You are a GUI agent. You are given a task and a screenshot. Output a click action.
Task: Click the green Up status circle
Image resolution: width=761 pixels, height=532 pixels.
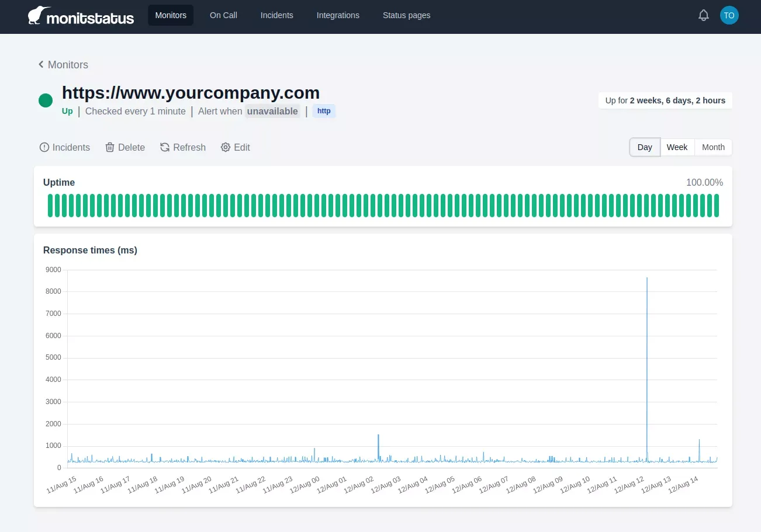point(46,100)
